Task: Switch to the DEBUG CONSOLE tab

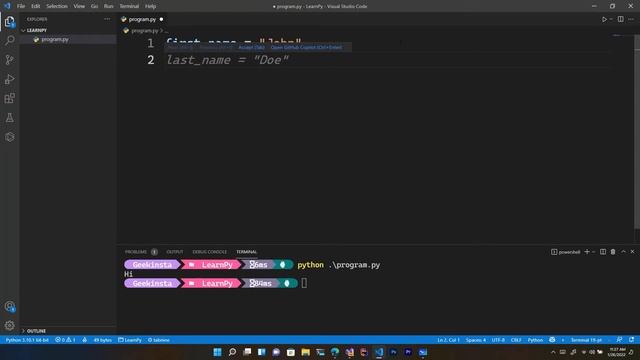Action: point(209,252)
